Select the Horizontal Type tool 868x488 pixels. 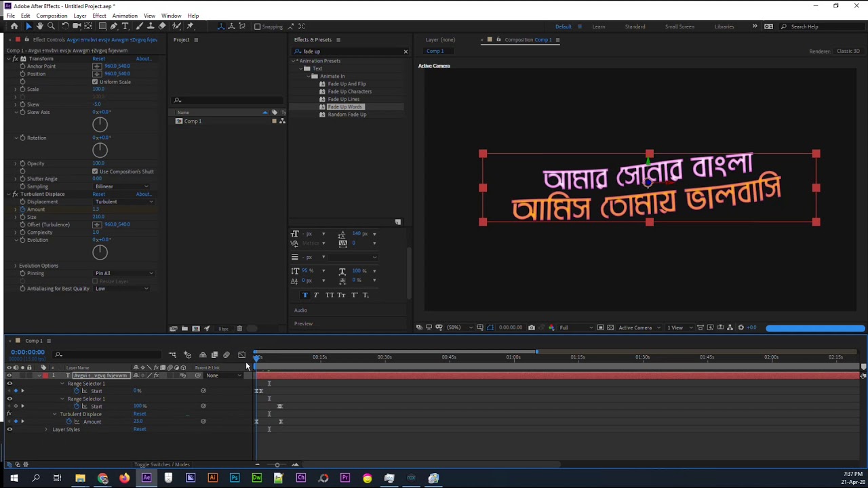point(125,26)
